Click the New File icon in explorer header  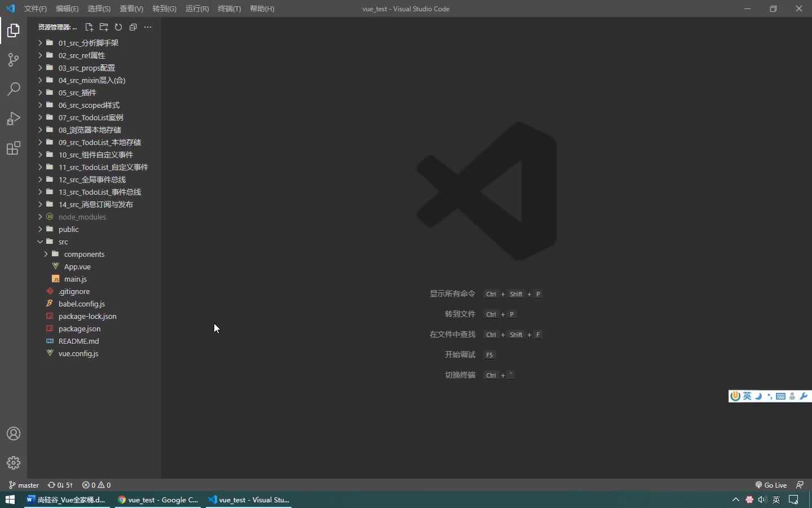pyautogui.click(x=89, y=27)
